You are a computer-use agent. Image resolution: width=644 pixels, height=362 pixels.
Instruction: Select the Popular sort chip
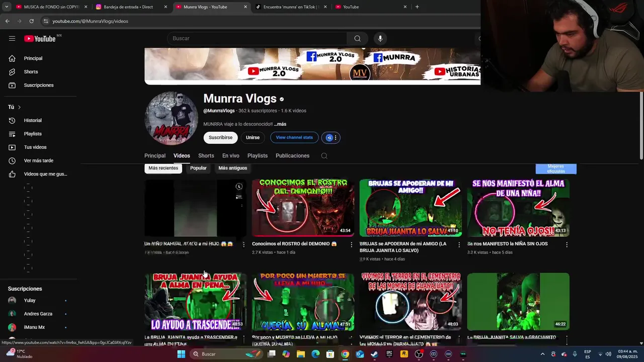tap(198, 168)
